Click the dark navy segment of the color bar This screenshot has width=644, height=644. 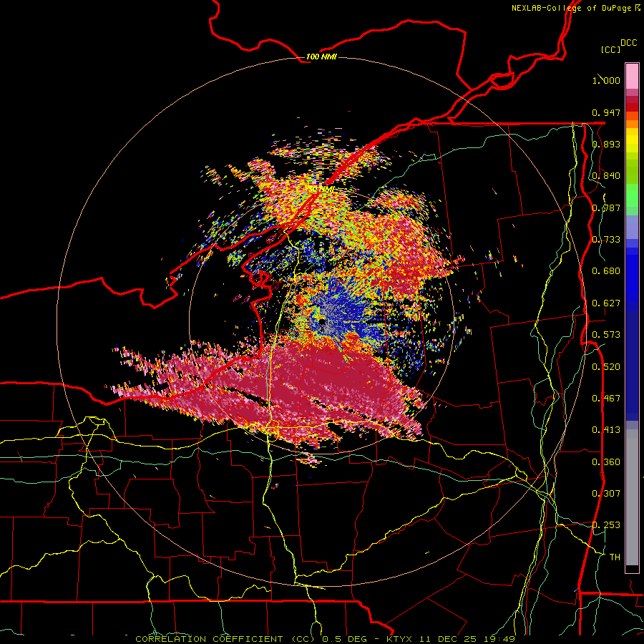pyautogui.click(x=632, y=366)
